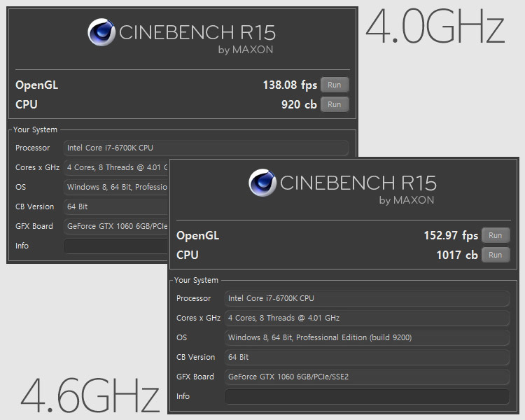Screen dimensions: 525x420
Task: Click CINEBENCH R15 title in 4.0GHz window
Action: 197,32
